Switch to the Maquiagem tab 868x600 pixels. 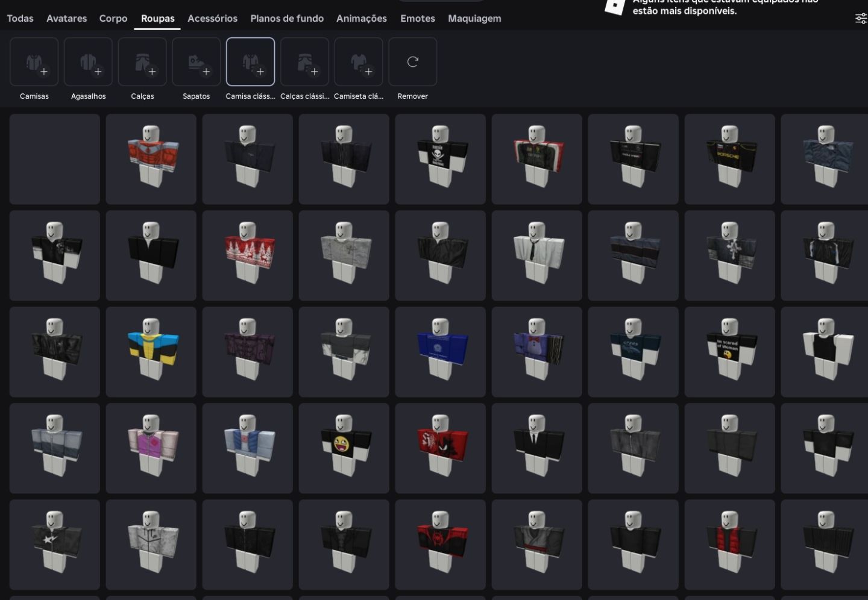click(x=474, y=19)
